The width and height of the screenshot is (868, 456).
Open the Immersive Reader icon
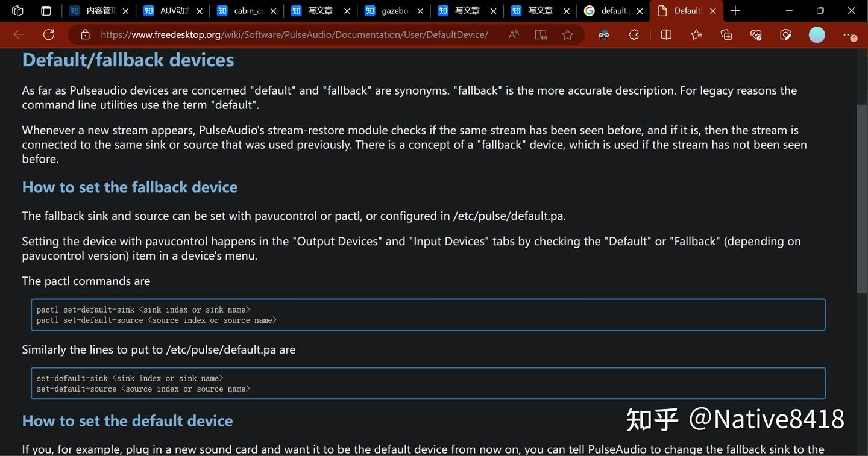pyautogui.click(x=541, y=34)
